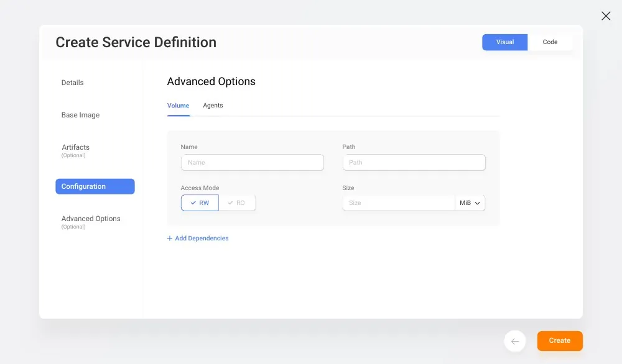Open the Details step
622x364 pixels.
73,83
